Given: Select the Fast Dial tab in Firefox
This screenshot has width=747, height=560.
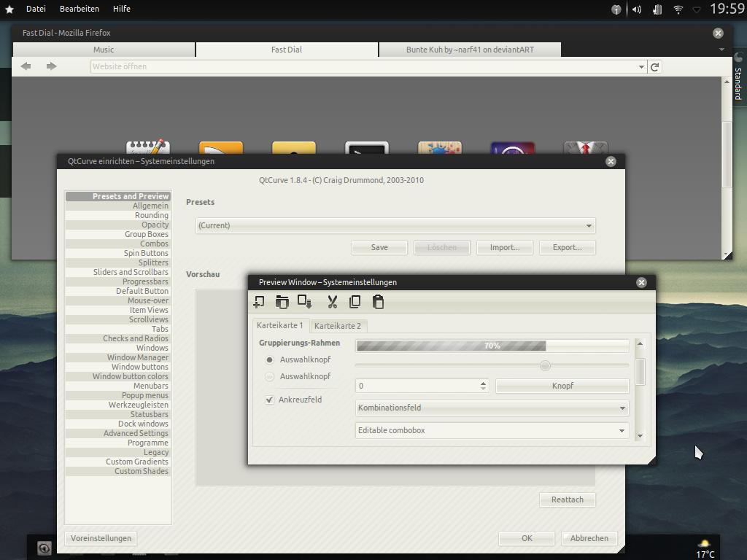Looking at the screenshot, I should pyautogui.click(x=287, y=50).
